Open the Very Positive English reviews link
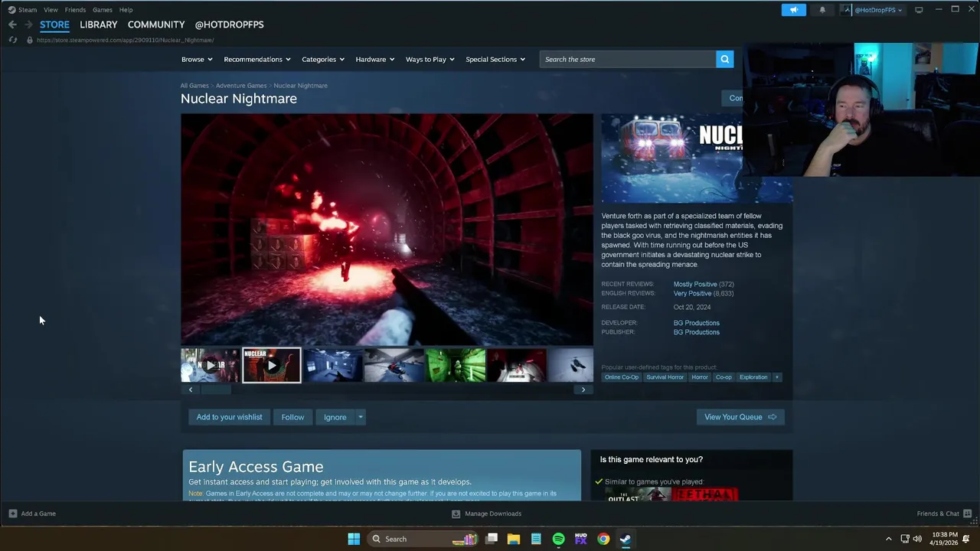The width and height of the screenshot is (980, 551). pos(692,293)
